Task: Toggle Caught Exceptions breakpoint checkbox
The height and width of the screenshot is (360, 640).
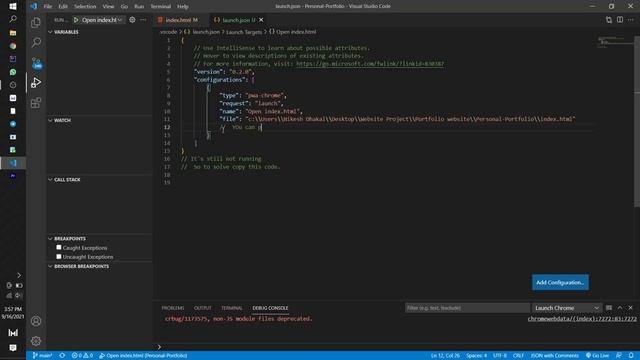Action: coord(59,247)
